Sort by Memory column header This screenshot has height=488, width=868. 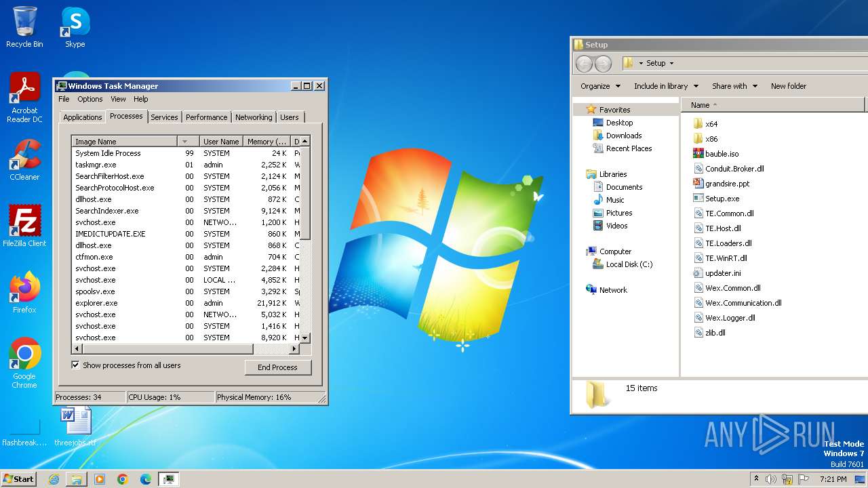[267, 142]
